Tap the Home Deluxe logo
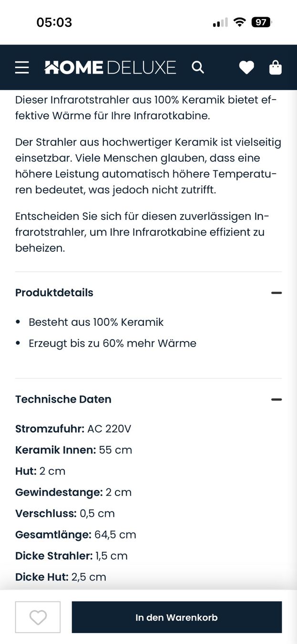Screen dimensions: 297x644 pyautogui.click(x=110, y=67)
